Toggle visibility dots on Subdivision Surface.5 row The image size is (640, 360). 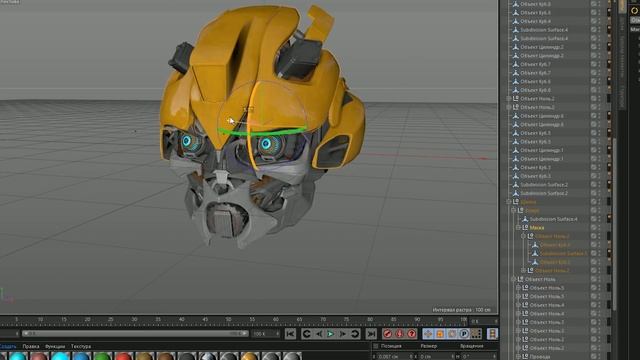pos(599,253)
